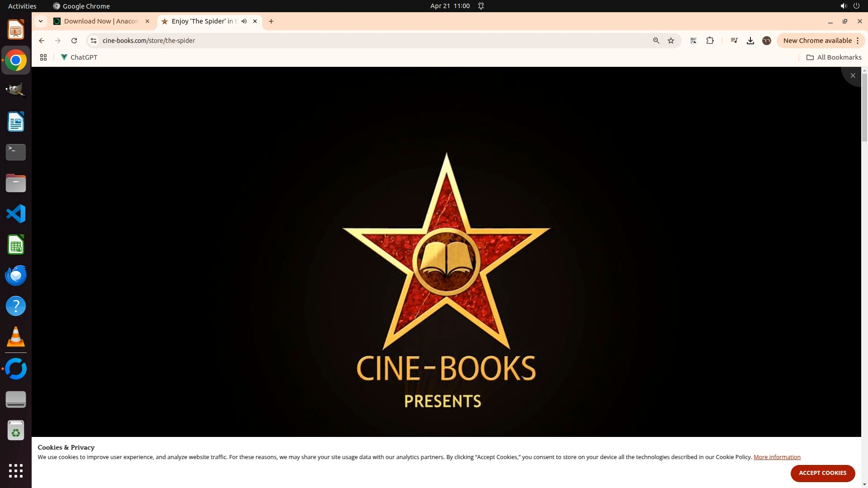Open the Extensions puzzle icon
868x488 pixels.
pos(710,41)
